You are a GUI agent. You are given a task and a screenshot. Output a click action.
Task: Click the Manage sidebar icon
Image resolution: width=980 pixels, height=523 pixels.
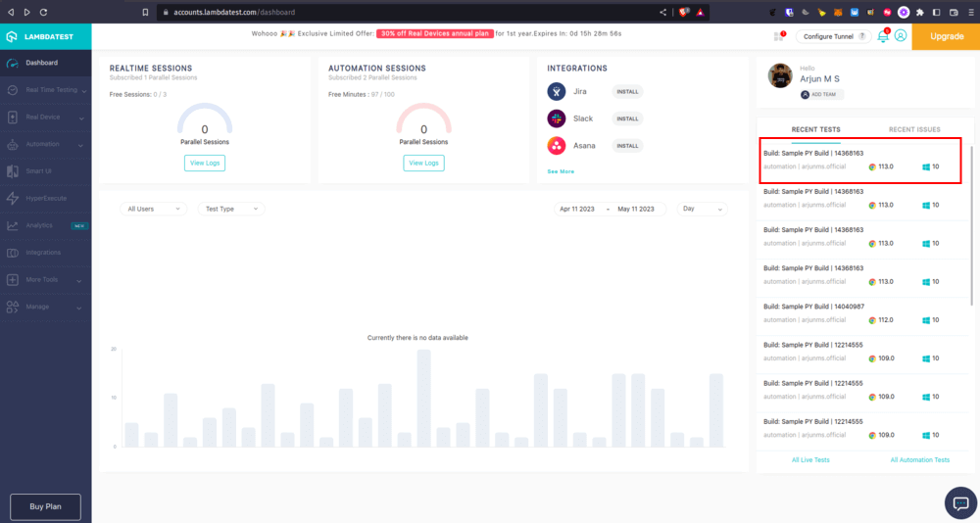point(13,307)
